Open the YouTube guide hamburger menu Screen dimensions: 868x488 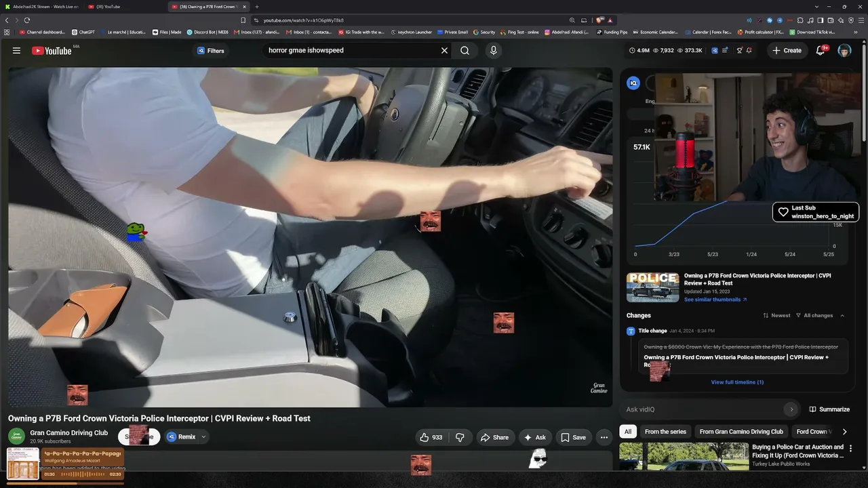click(x=16, y=51)
